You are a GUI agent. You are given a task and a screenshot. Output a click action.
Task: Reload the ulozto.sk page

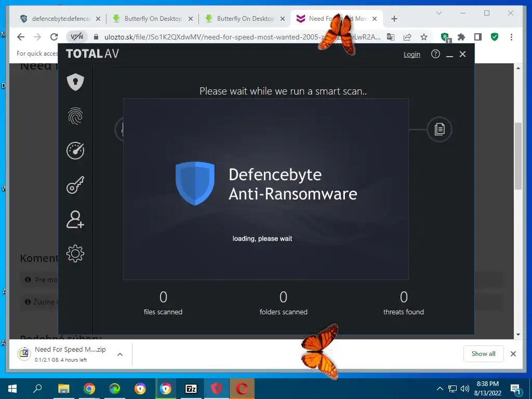[54, 37]
